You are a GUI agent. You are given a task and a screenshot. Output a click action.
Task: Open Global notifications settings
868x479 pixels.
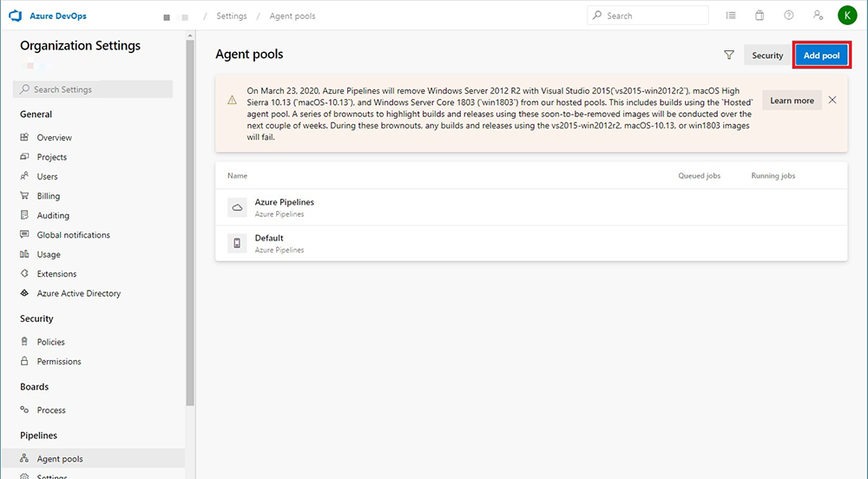74,234
